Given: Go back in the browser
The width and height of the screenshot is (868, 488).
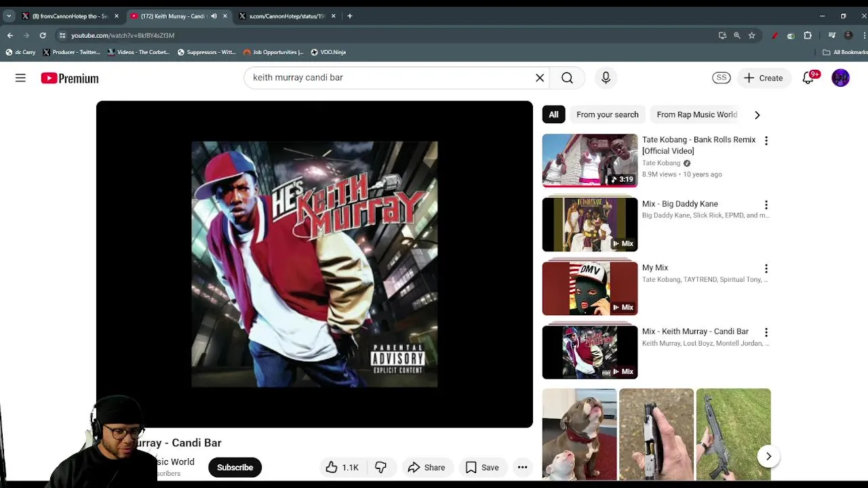Looking at the screenshot, I should (x=10, y=35).
